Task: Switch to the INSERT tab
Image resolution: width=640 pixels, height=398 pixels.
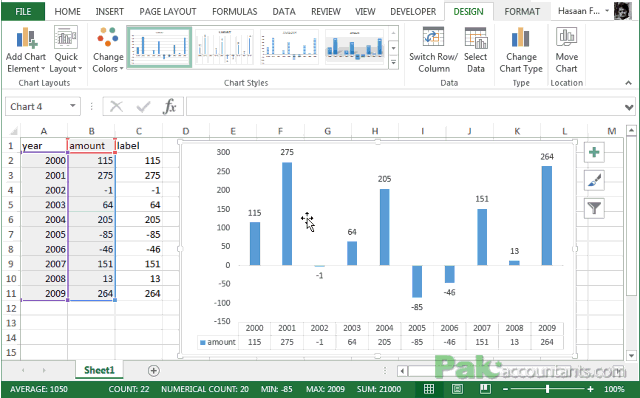Action: 109,11
